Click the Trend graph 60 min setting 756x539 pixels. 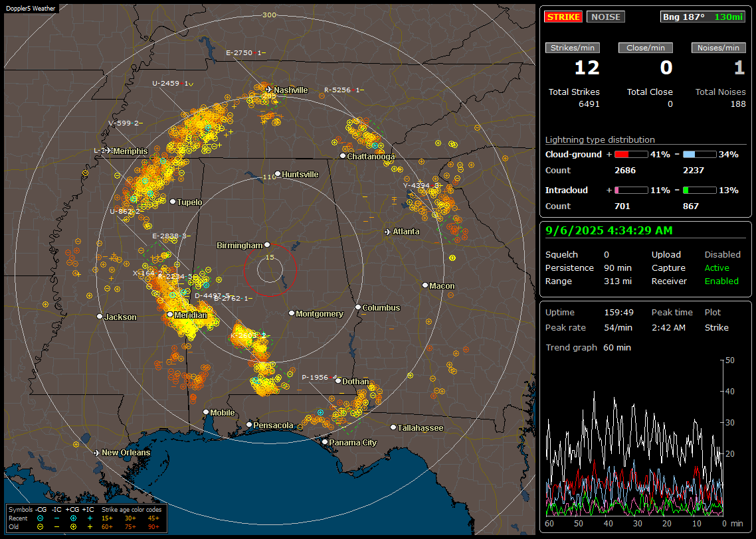point(588,347)
